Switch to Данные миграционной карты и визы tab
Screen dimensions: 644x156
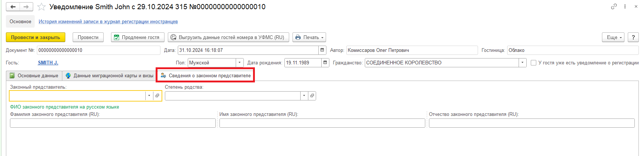(110, 75)
